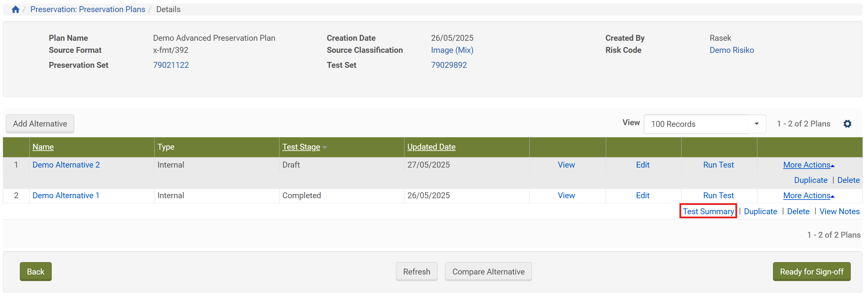
Task: View Notes for Demo Alternative 1
Action: click(839, 212)
